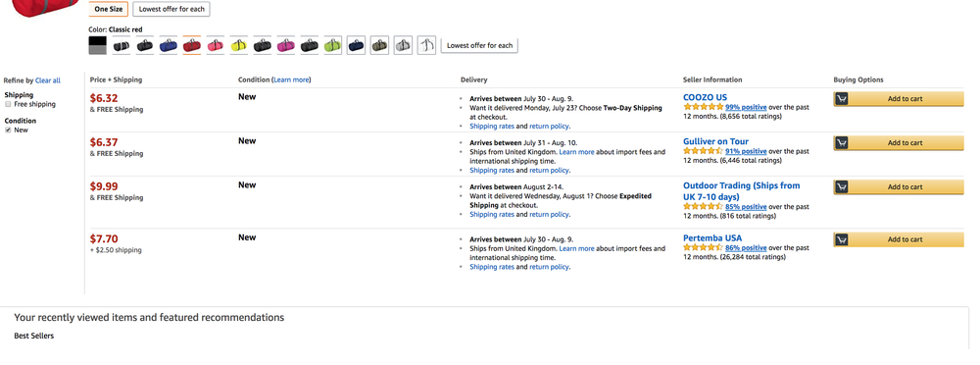Click 86% positive rating link
This screenshot has width=980, height=365.
746,248
